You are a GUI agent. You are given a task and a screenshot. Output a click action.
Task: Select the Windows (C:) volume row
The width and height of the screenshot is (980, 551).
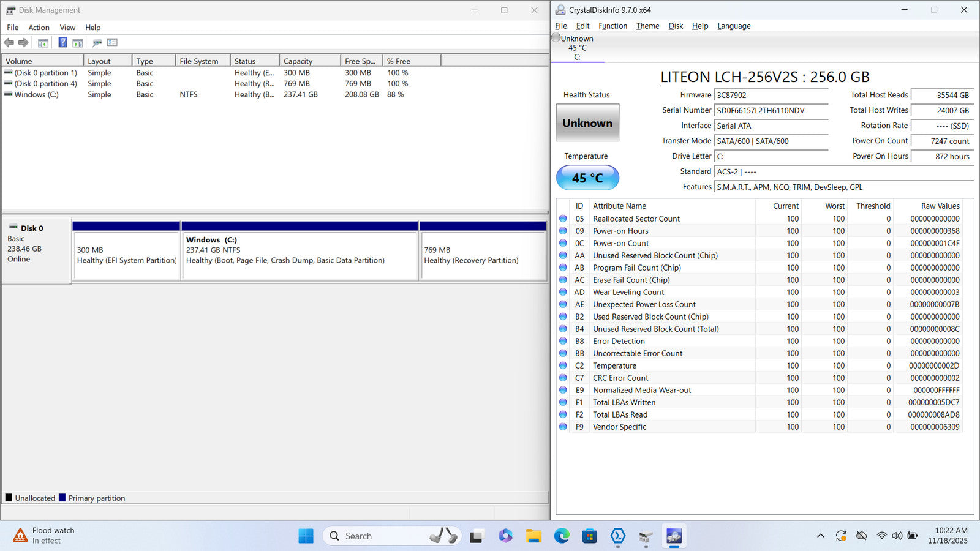coord(37,95)
